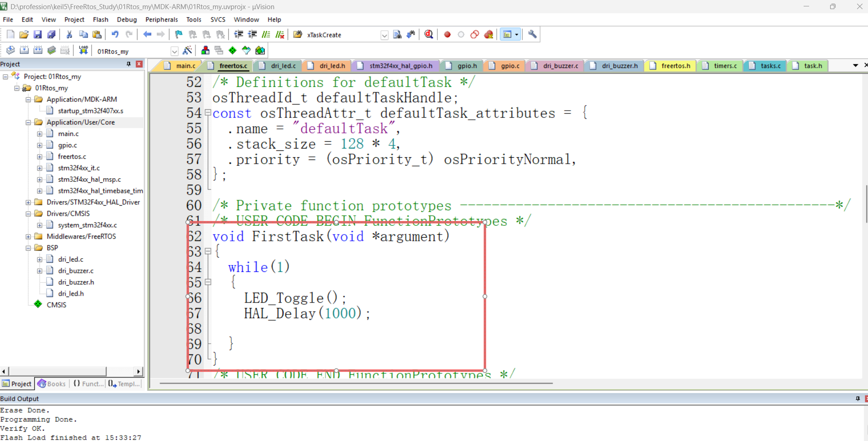Switch to the dri_buzzer.c tab
This screenshot has width=868, height=441.
556,66
